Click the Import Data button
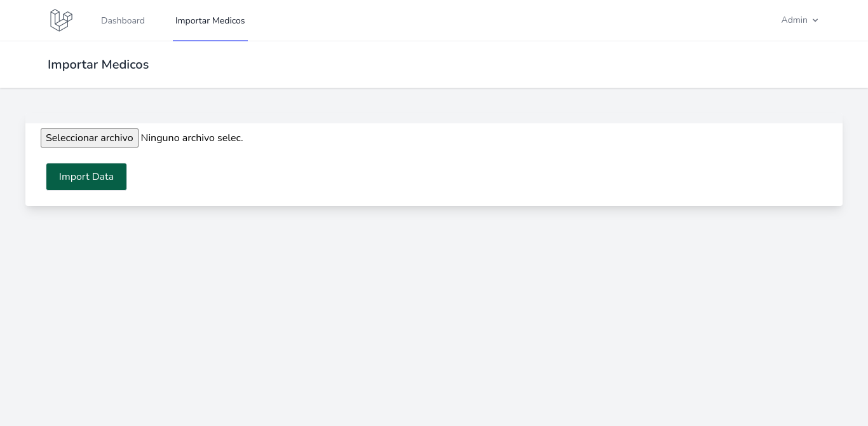The width and height of the screenshot is (868, 426). pos(86,177)
